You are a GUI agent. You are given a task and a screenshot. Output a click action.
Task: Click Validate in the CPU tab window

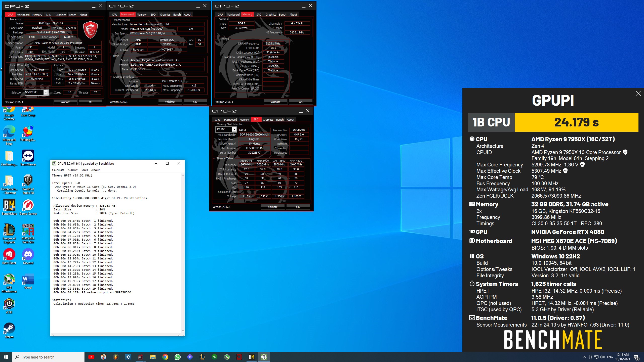[65, 102]
